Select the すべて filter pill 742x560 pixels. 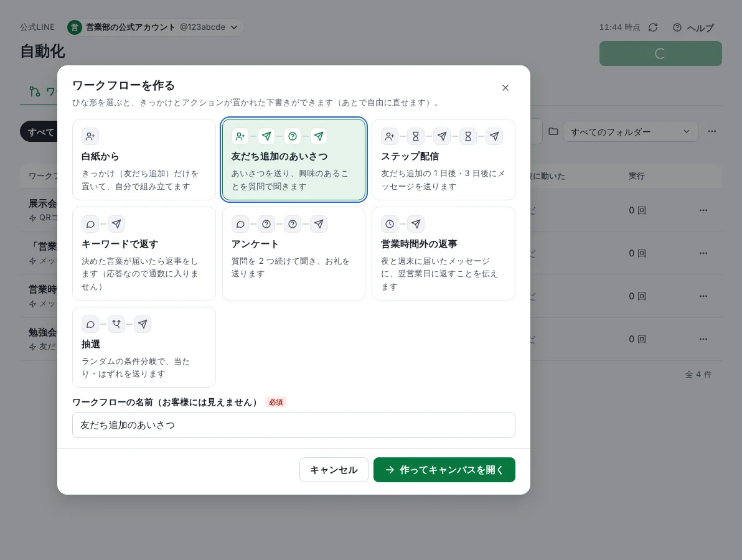39,132
